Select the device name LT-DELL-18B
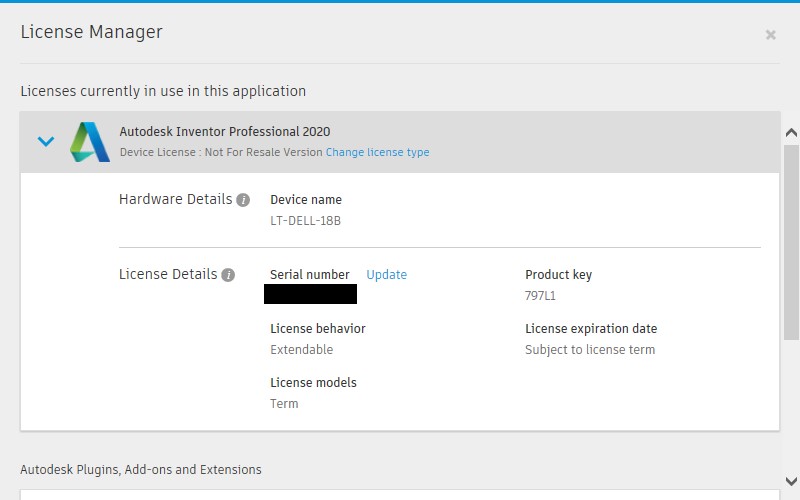 point(305,221)
